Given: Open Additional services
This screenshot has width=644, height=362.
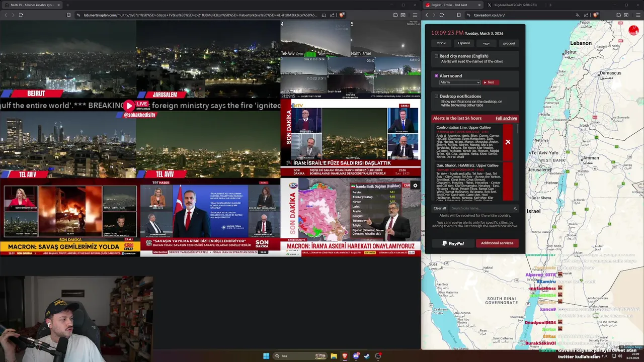Looking at the screenshot, I should tap(497, 243).
